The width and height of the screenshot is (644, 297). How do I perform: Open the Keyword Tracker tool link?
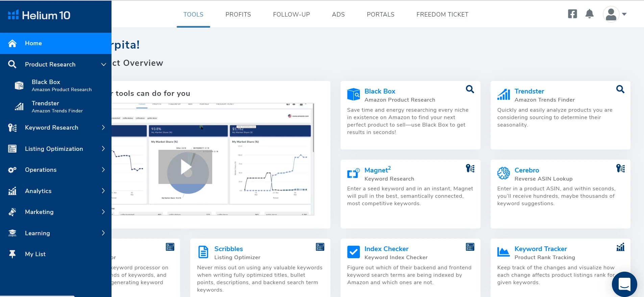tap(540, 249)
